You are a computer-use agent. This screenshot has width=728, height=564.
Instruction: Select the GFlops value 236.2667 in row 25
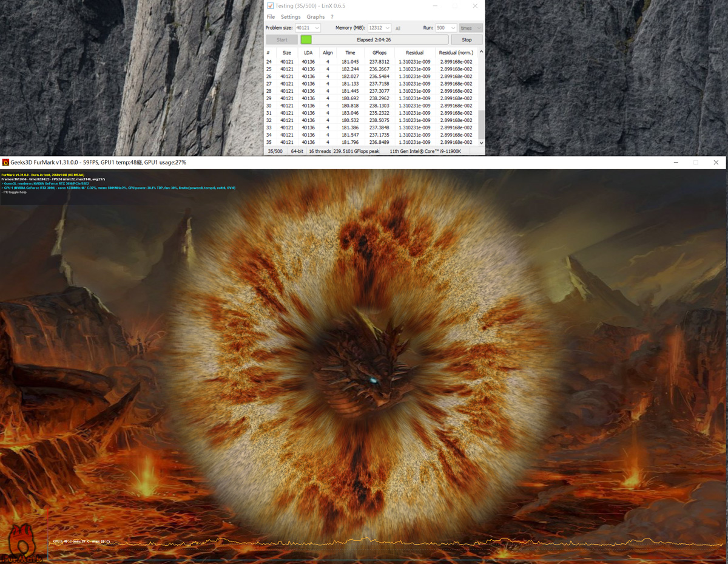(x=379, y=69)
